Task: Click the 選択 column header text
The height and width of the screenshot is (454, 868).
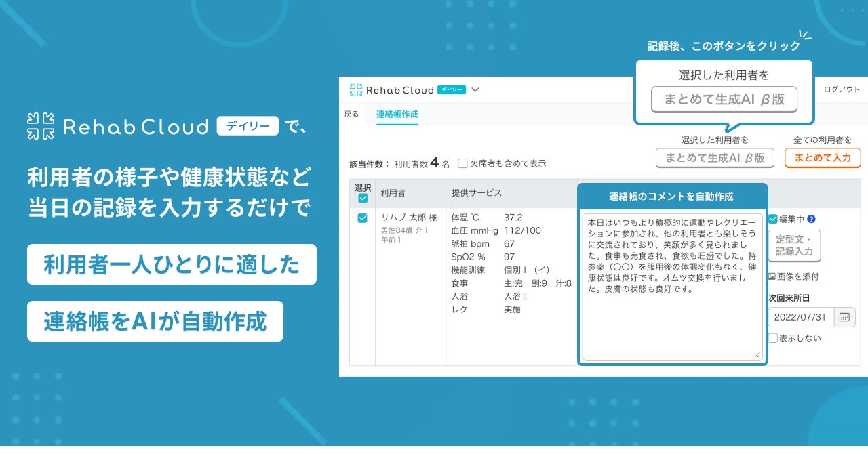Action: point(363,188)
